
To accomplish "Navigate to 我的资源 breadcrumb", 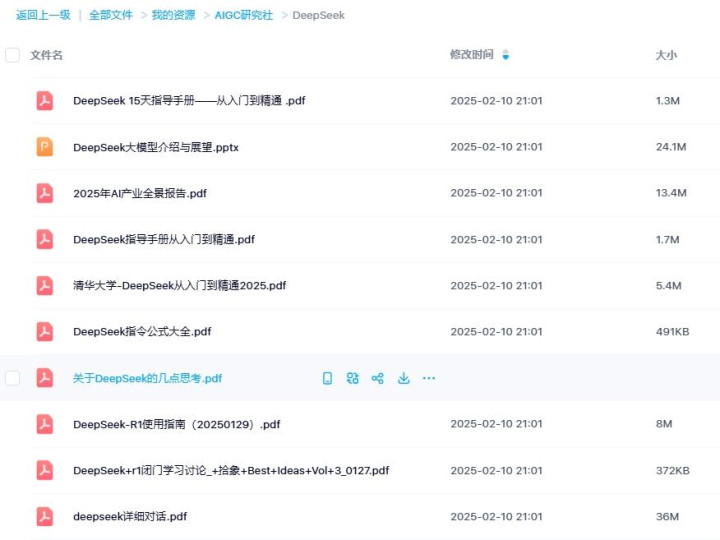I will [x=174, y=15].
